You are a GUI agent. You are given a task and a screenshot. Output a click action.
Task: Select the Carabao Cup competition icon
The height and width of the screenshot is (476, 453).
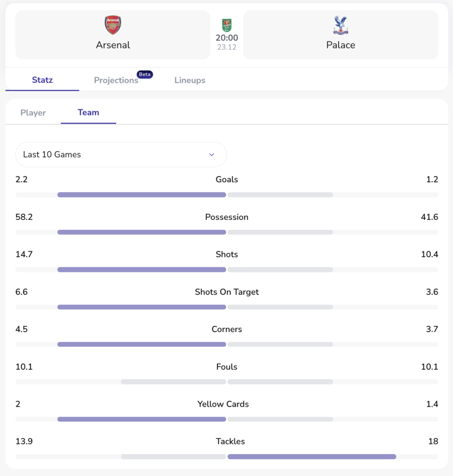(x=226, y=26)
